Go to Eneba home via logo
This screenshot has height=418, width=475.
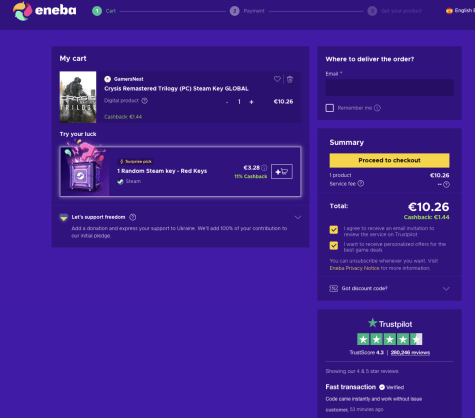tap(45, 11)
